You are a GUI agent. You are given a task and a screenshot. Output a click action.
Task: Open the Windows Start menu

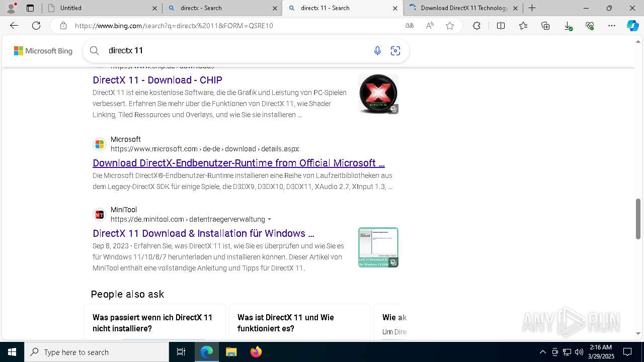pyautogui.click(x=12, y=352)
